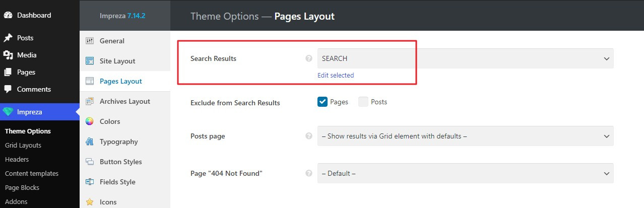Open the Search Results dropdown

pos(465,58)
